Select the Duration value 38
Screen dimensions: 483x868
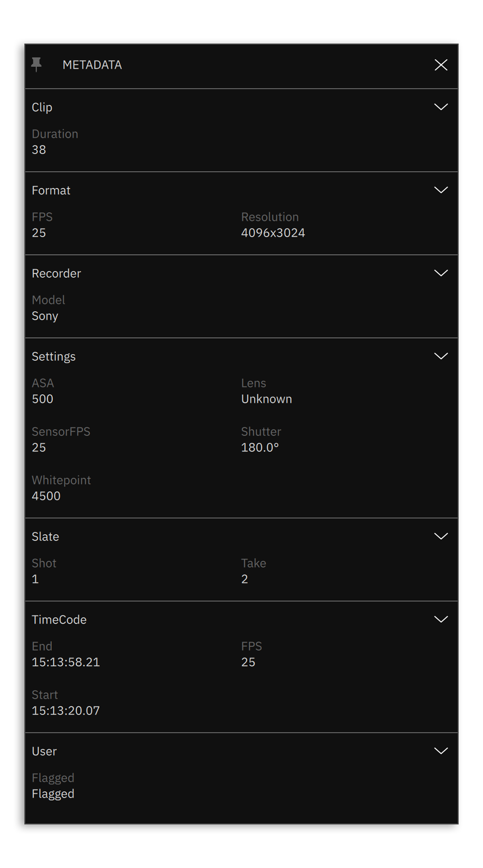click(39, 150)
